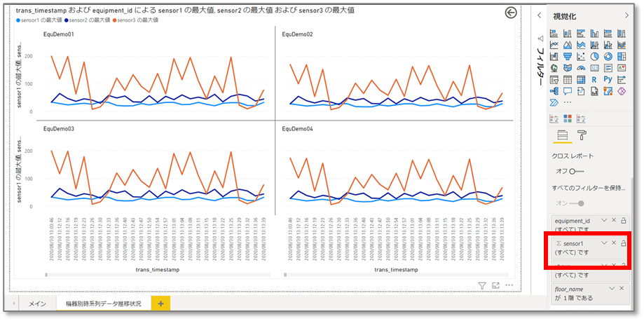This screenshot has width=644, height=321.
Task: Open chart filter funnel icon
Action: tap(482, 285)
